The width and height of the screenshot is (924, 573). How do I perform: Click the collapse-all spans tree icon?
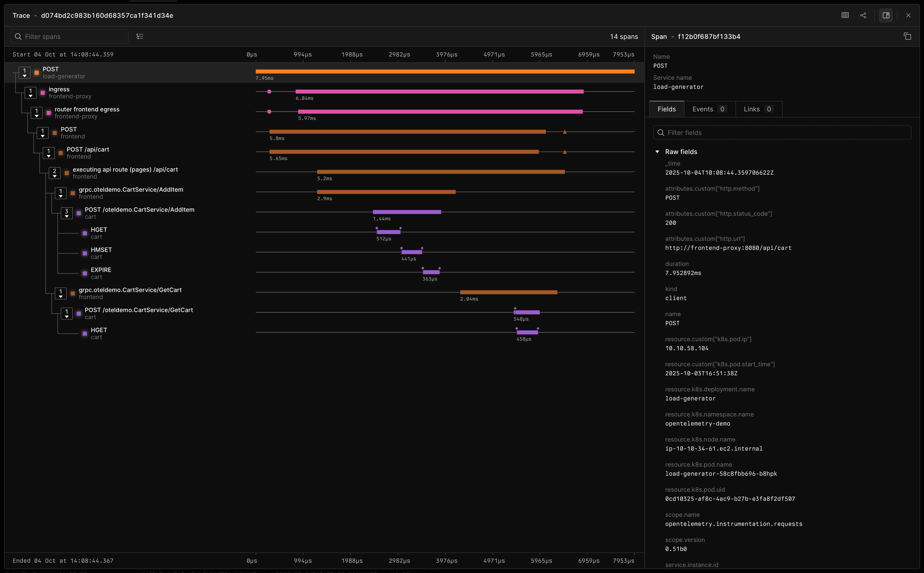point(140,36)
